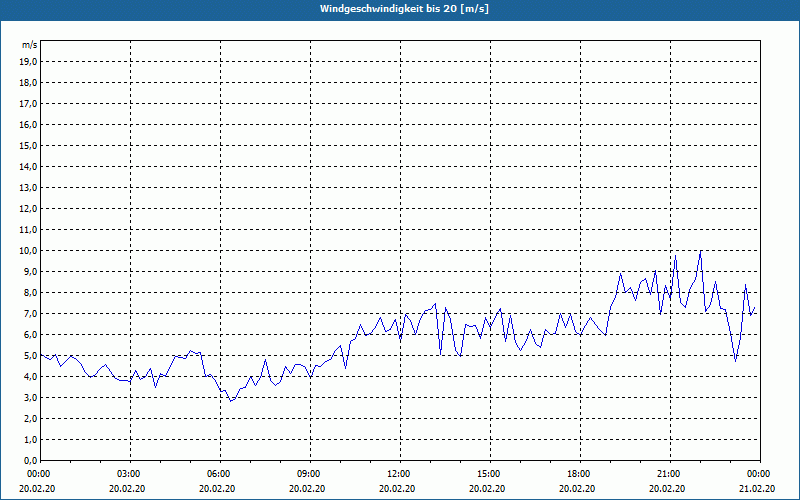Click the "1,0" y-axis label
This screenshot has height=500, width=800.
[x=30, y=439]
